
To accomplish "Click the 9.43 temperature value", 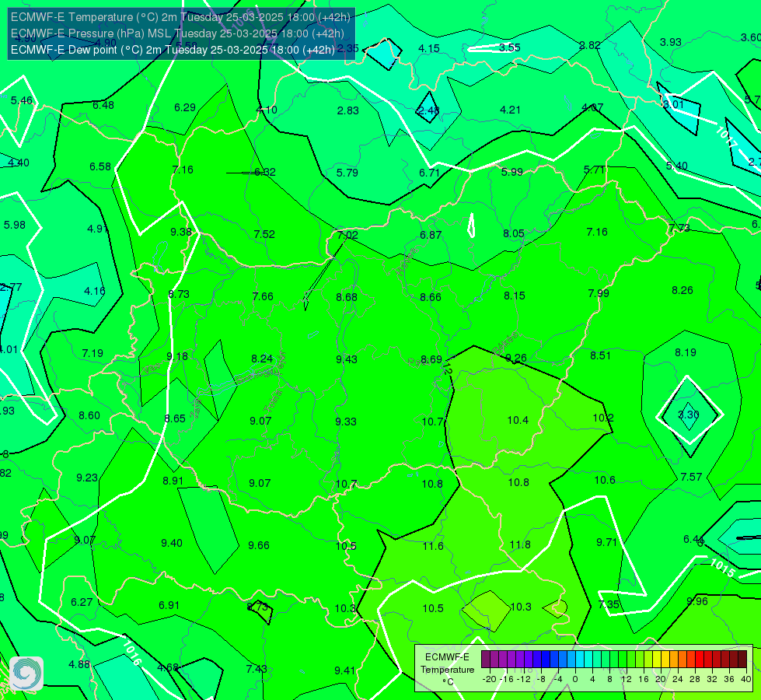I will pos(347,359).
